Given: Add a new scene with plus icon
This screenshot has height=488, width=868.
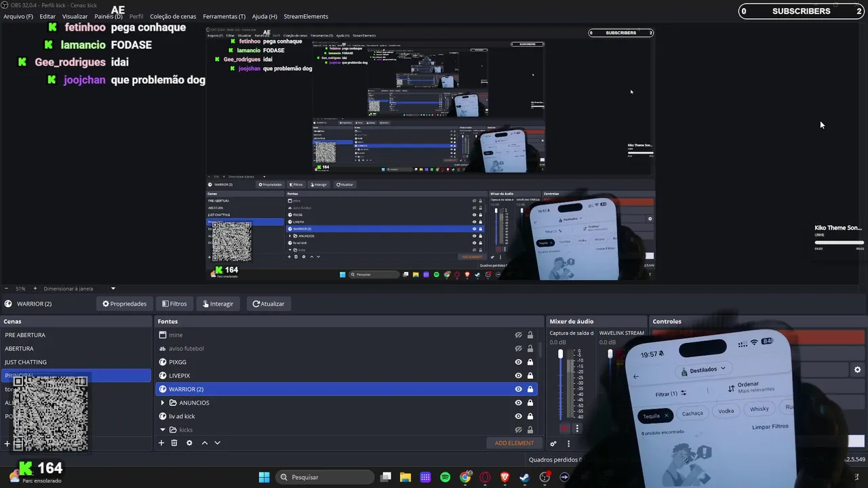Looking at the screenshot, I should [x=7, y=444].
